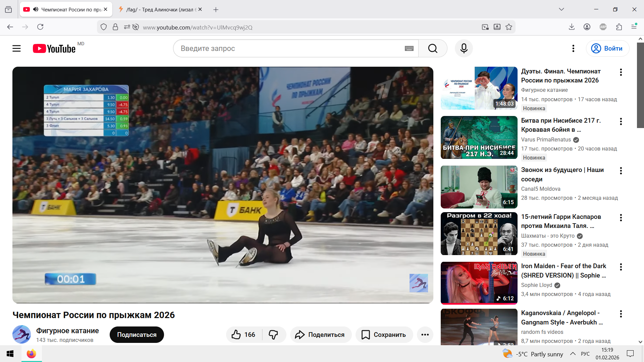Click the YouTube logo home link
The height and width of the screenshot is (362, 644).
(x=54, y=49)
